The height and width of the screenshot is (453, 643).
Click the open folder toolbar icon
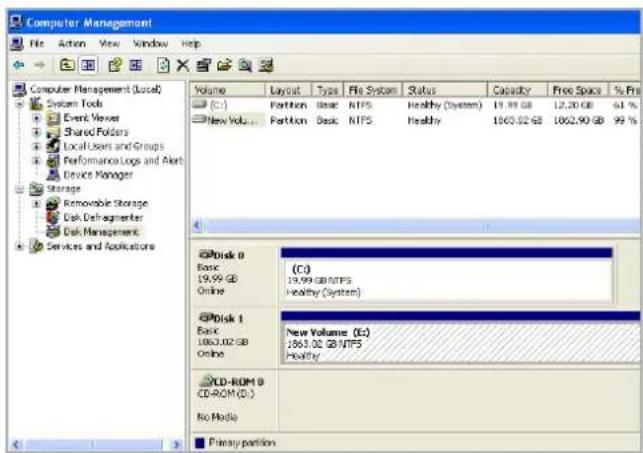[x=224, y=65]
